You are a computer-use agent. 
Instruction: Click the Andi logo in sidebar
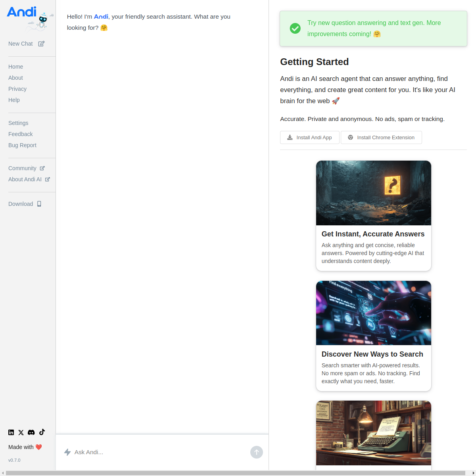coord(28,18)
